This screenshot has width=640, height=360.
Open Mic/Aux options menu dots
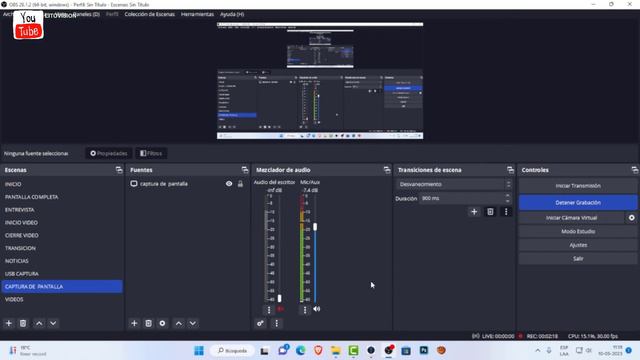pyautogui.click(x=305, y=310)
